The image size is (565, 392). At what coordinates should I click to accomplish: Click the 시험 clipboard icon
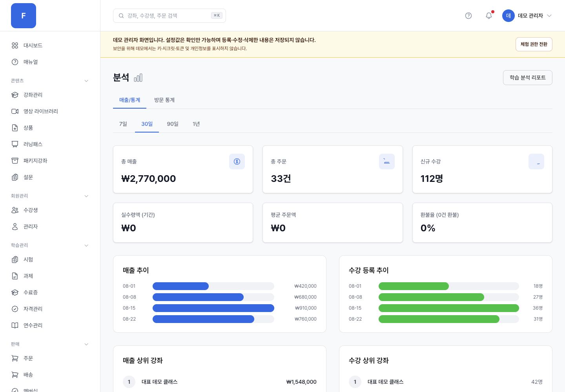15,260
